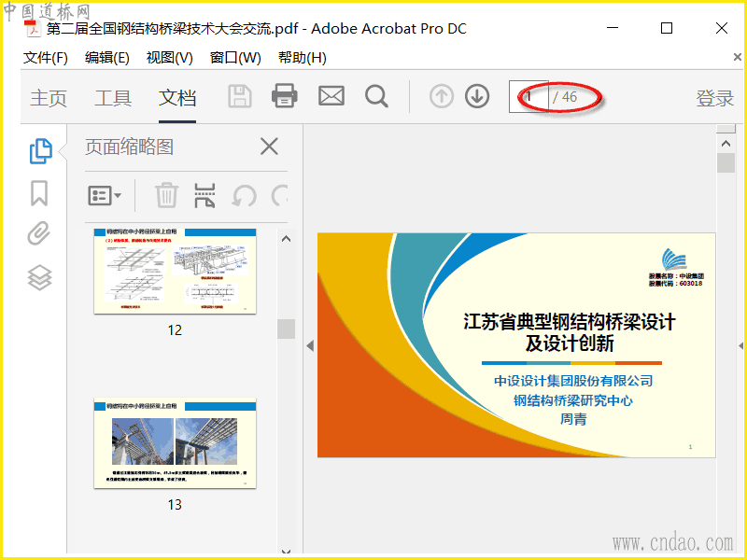Open the 编辑(E) menu
Screen dimensions: 747x560
tap(107, 58)
